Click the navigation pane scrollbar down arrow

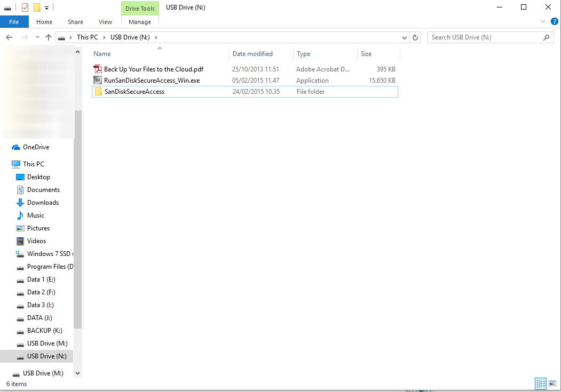tap(77, 373)
